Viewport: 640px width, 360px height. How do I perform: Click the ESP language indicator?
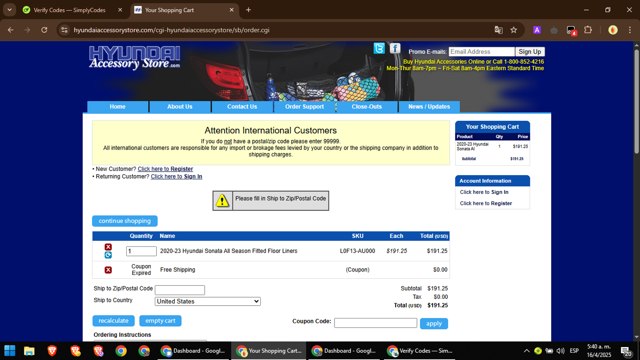574,351
